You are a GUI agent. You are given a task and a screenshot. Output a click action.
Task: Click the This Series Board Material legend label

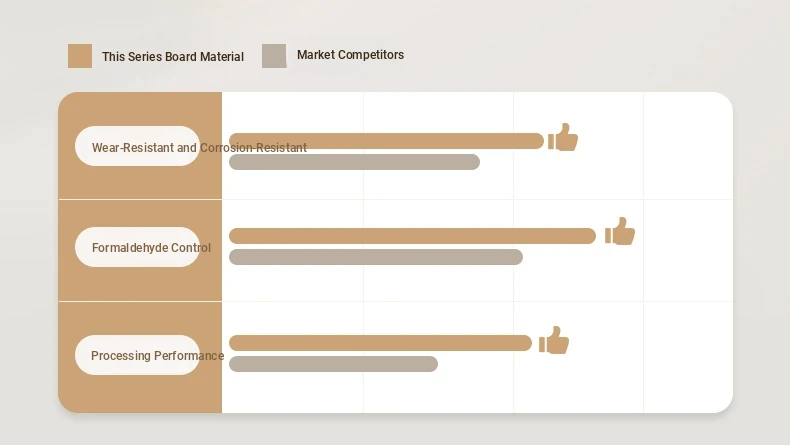pos(173,57)
